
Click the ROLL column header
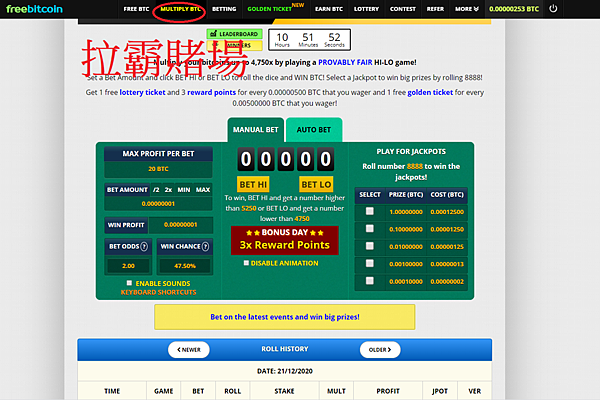[x=233, y=391]
